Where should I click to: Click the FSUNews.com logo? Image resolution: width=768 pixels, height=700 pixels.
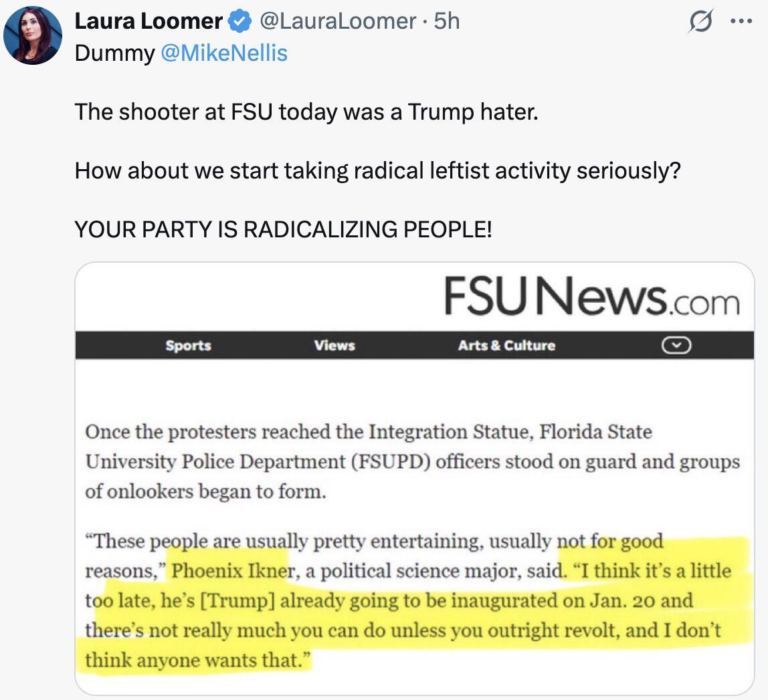click(x=591, y=297)
